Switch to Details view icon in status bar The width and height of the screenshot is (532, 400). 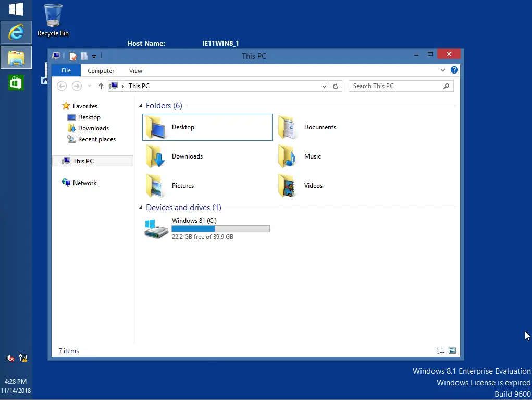[440, 350]
